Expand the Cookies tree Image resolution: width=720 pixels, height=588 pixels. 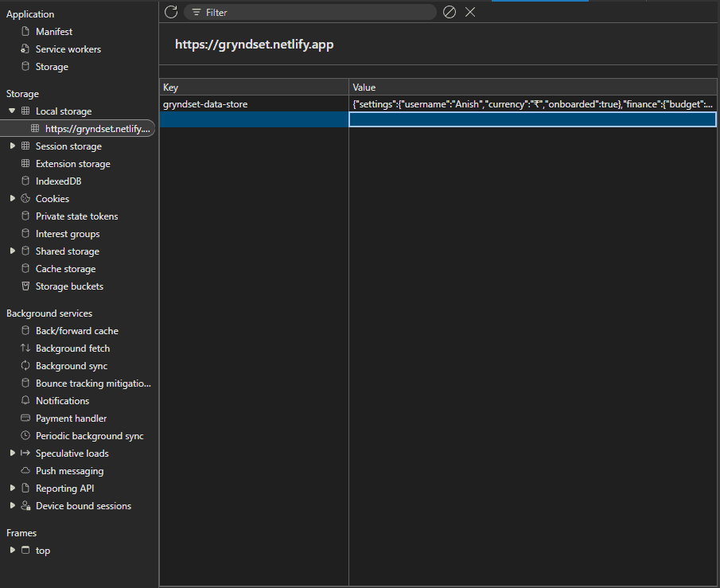pyautogui.click(x=12, y=198)
